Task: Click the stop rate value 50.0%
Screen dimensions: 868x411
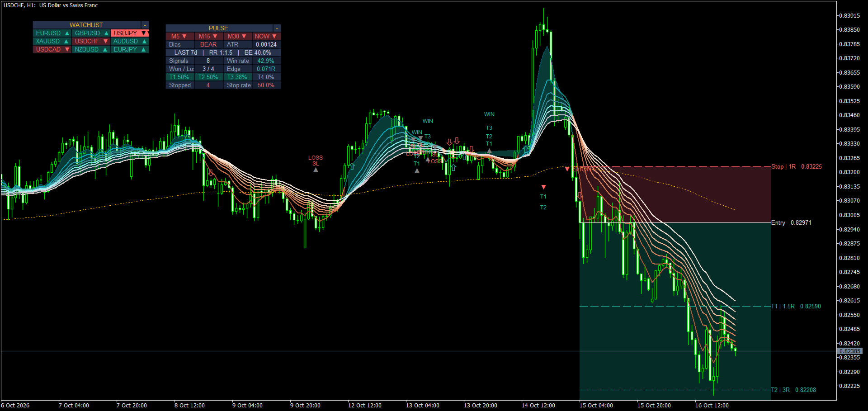Action: coord(266,85)
